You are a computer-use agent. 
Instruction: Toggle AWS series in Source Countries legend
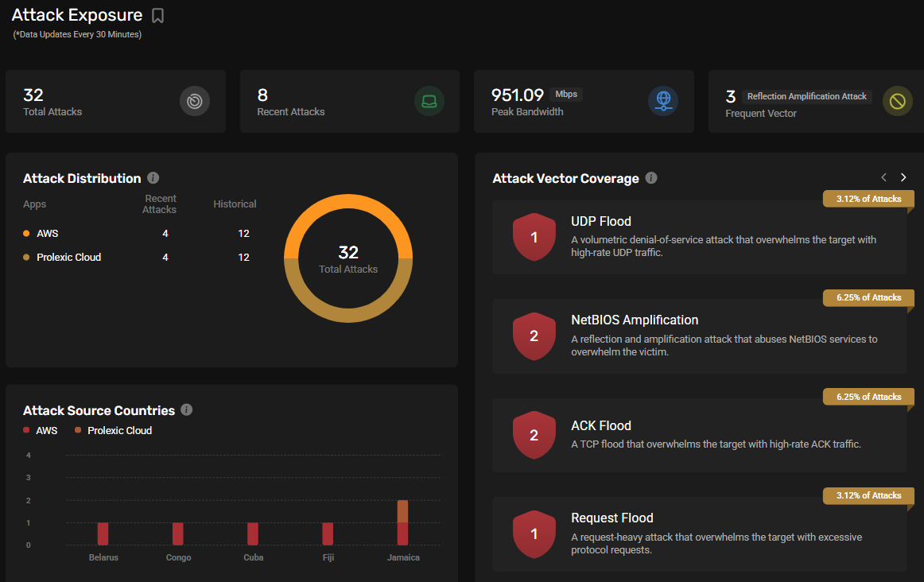tap(40, 431)
